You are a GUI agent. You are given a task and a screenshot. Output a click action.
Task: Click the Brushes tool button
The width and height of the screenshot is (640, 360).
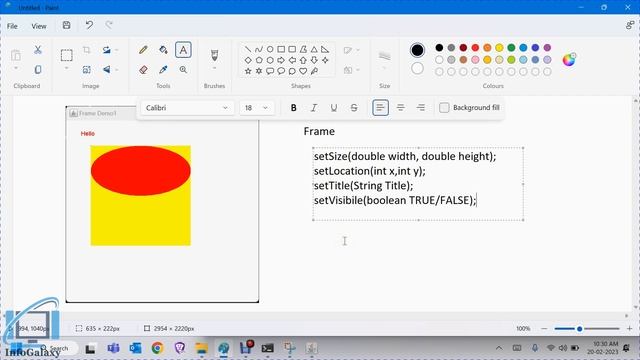(214, 55)
